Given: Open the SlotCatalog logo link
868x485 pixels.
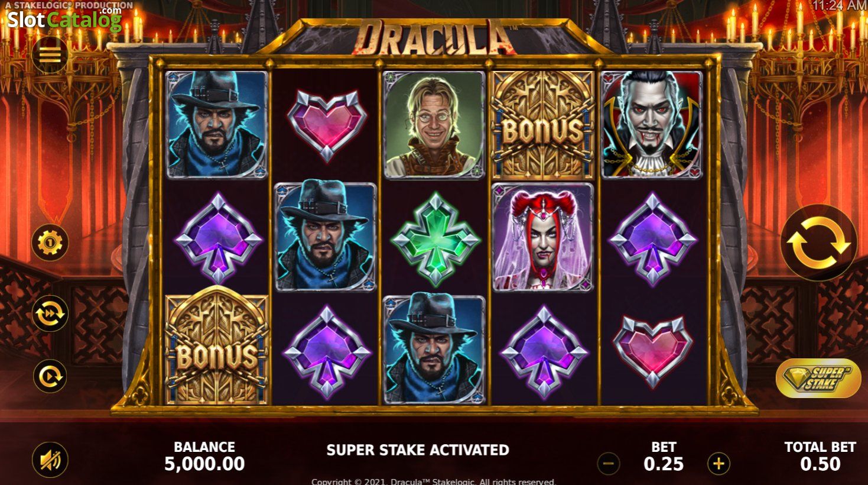Looking at the screenshot, I should point(64,20).
